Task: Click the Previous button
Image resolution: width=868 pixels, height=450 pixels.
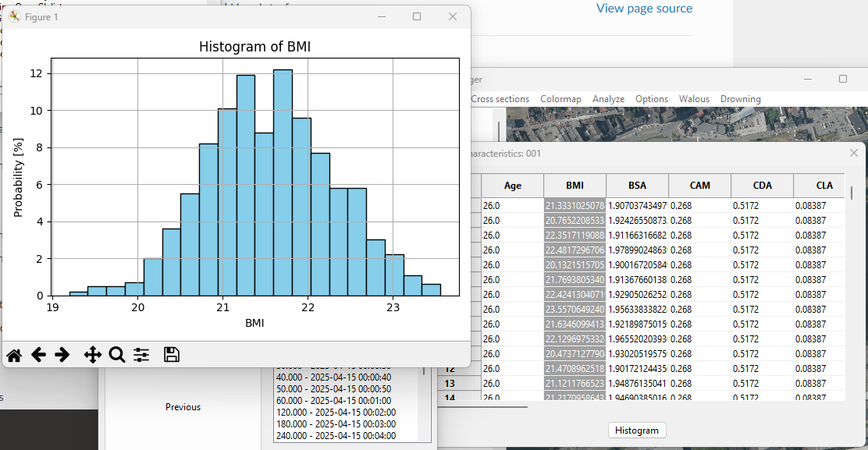Action: [183, 407]
